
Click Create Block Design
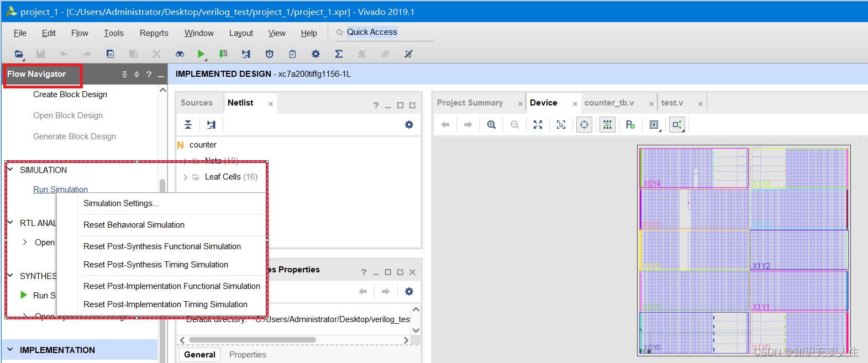point(70,94)
